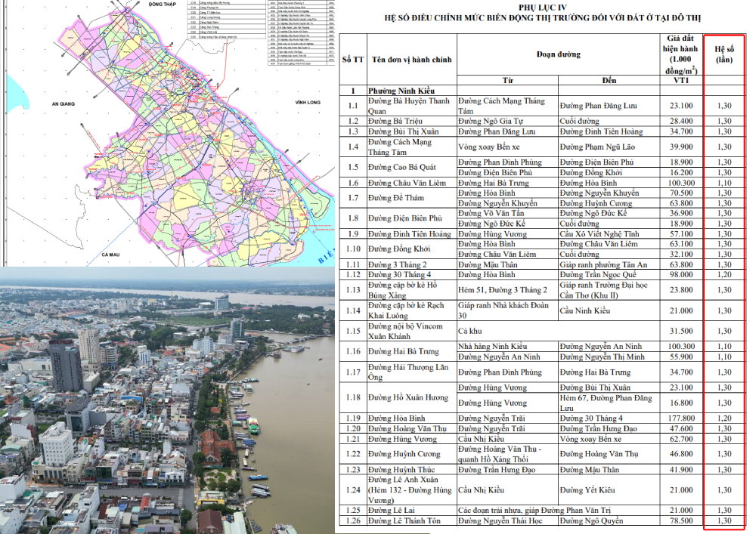This screenshot has width=756, height=534.
Task: Click the 'AN GIANG' label on the map
Action: [64, 104]
